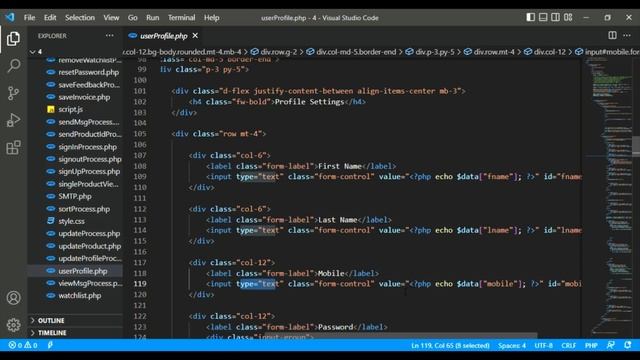This screenshot has width=640, height=360.
Task: Open the Source Control view
Action: click(13, 93)
